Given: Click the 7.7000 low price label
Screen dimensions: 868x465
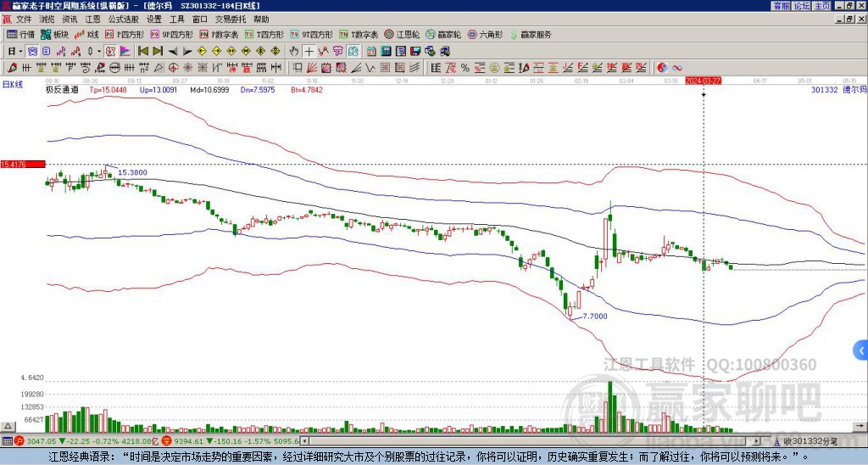Looking at the screenshot, I should click(x=594, y=316).
